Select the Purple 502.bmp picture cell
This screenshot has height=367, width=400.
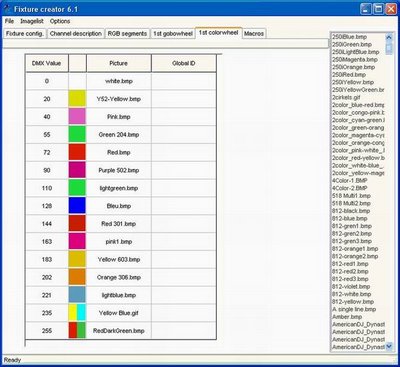pyautogui.click(x=119, y=170)
